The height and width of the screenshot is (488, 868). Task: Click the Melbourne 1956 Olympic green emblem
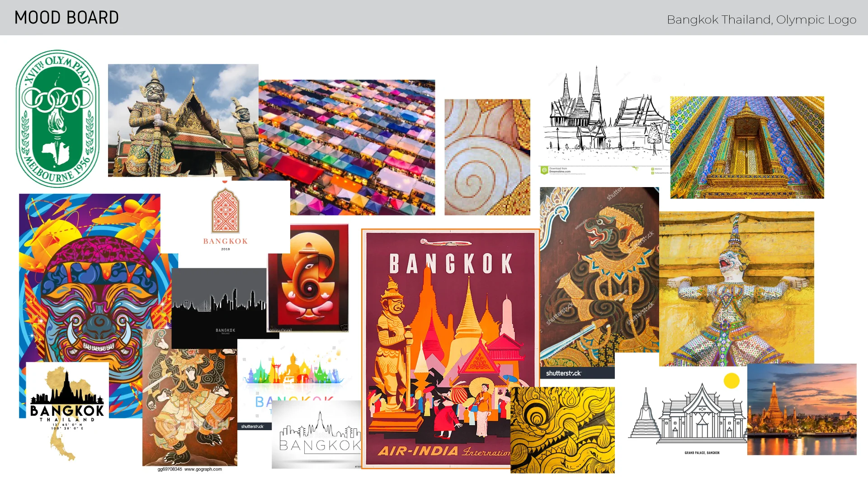[57, 118]
